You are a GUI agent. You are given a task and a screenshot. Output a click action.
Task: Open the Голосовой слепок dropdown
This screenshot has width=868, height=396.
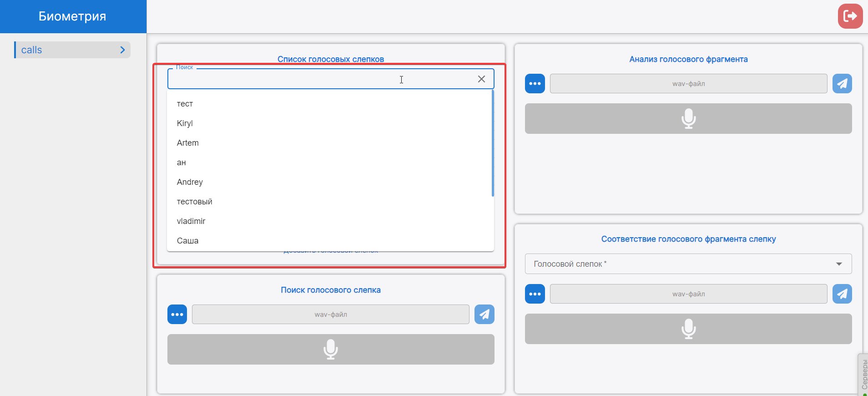[688, 264]
